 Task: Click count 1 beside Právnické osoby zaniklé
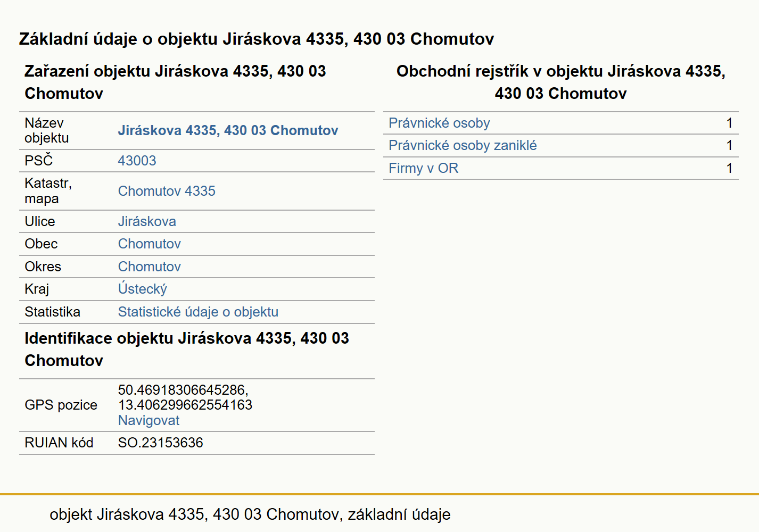tap(729, 145)
